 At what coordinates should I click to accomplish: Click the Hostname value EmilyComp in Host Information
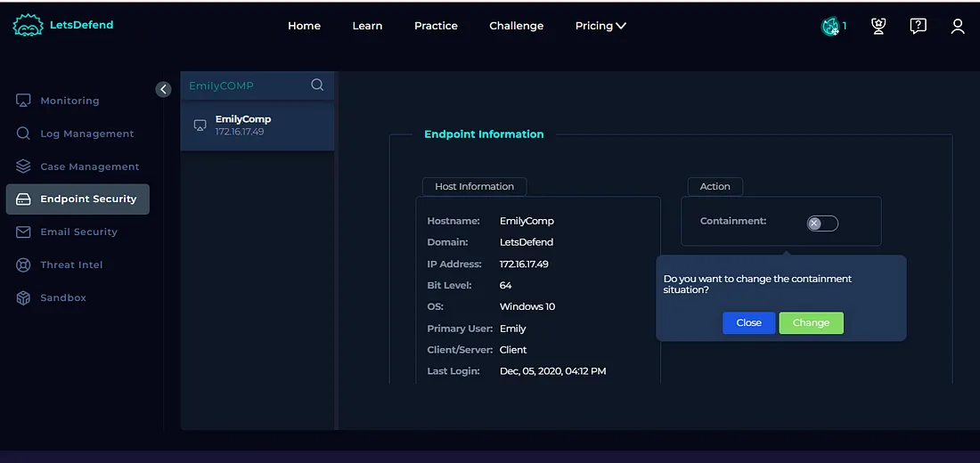527,221
